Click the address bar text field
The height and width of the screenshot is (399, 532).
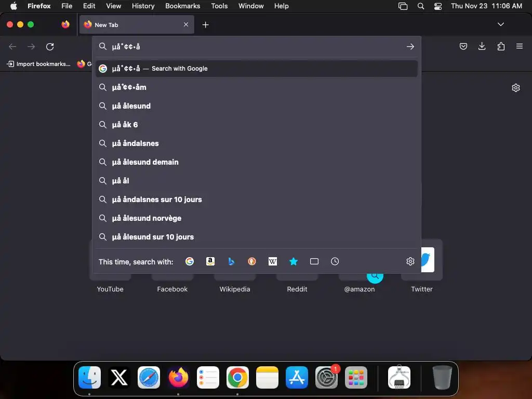coord(256,46)
